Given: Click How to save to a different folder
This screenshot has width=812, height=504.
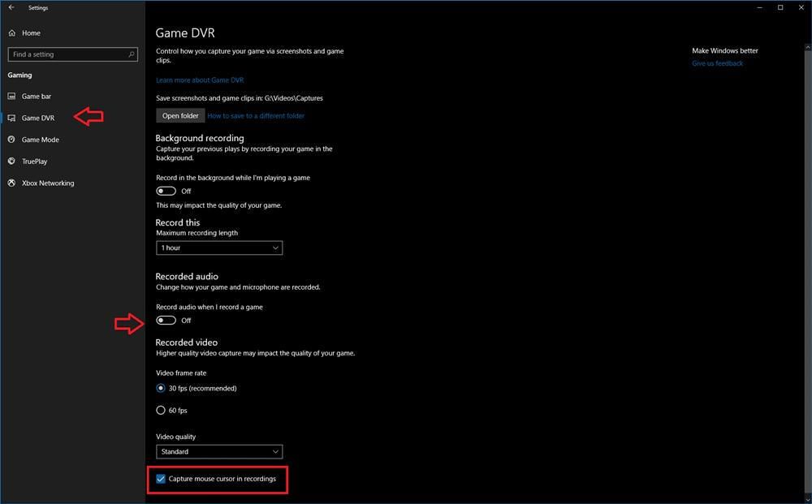Looking at the screenshot, I should 256,115.
